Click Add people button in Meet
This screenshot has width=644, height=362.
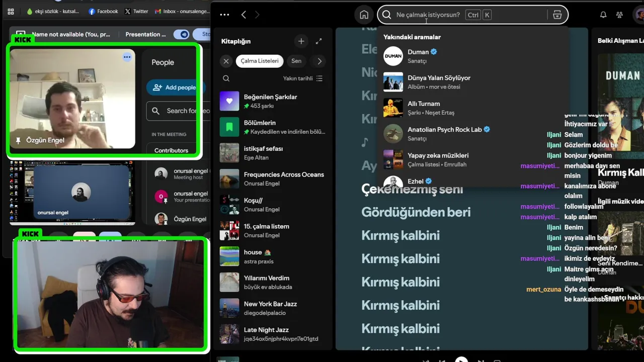click(x=176, y=87)
